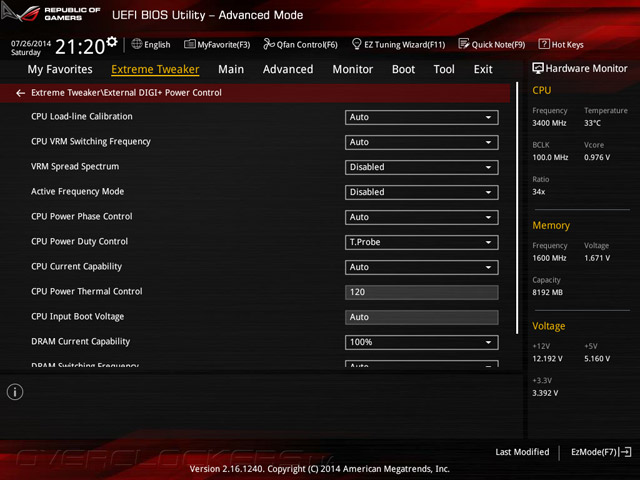Select DRAM Current Capability label
This screenshot has height=480, width=640.
coord(80,342)
